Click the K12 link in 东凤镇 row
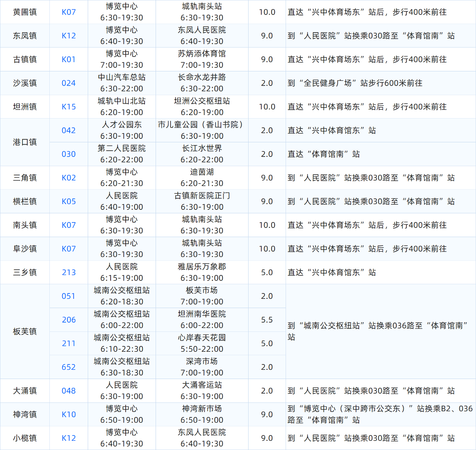Screen dimensions: 476x450 [69, 36]
